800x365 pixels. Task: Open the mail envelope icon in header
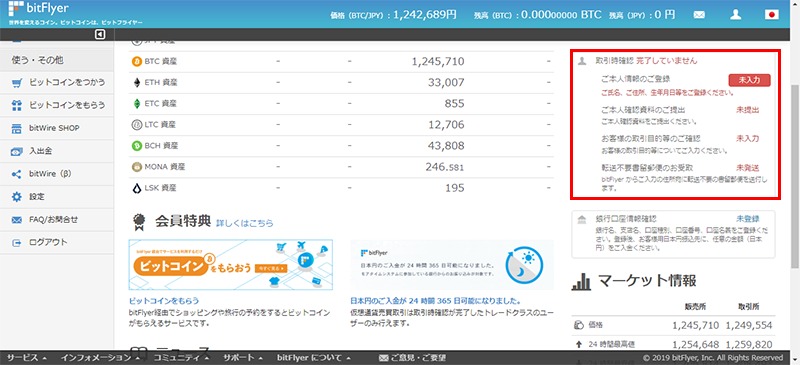tap(699, 15)
